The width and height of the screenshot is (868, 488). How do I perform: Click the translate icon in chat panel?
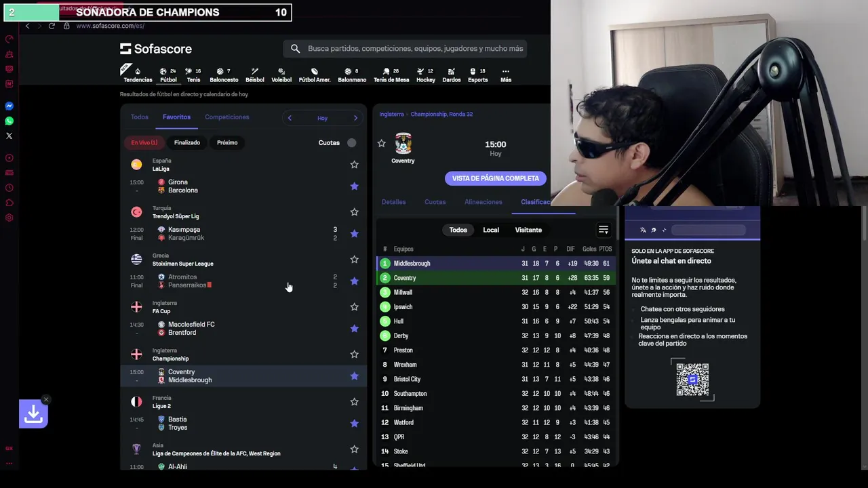click(643, 230)
